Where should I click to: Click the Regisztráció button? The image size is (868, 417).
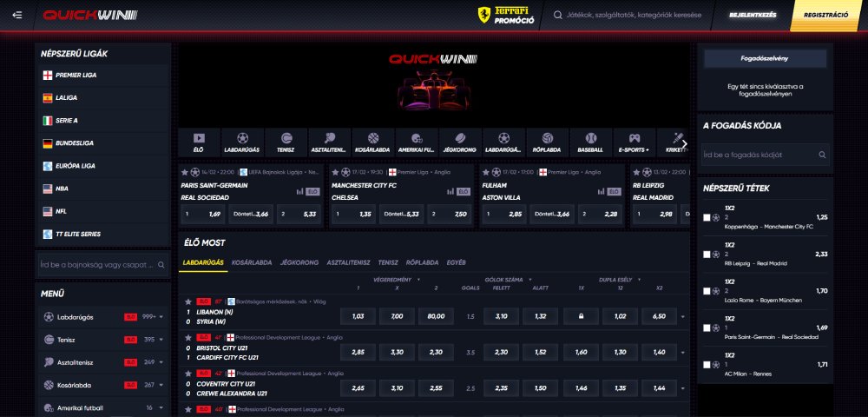coord(825,16)
